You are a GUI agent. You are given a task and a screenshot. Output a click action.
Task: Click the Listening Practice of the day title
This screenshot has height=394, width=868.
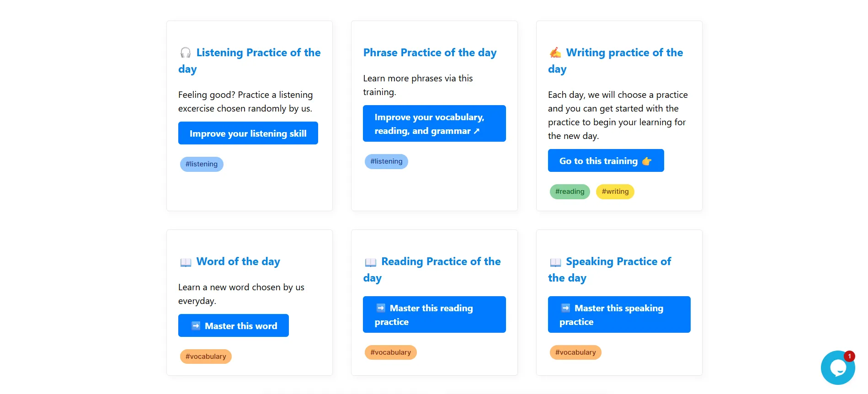[249, 60]
